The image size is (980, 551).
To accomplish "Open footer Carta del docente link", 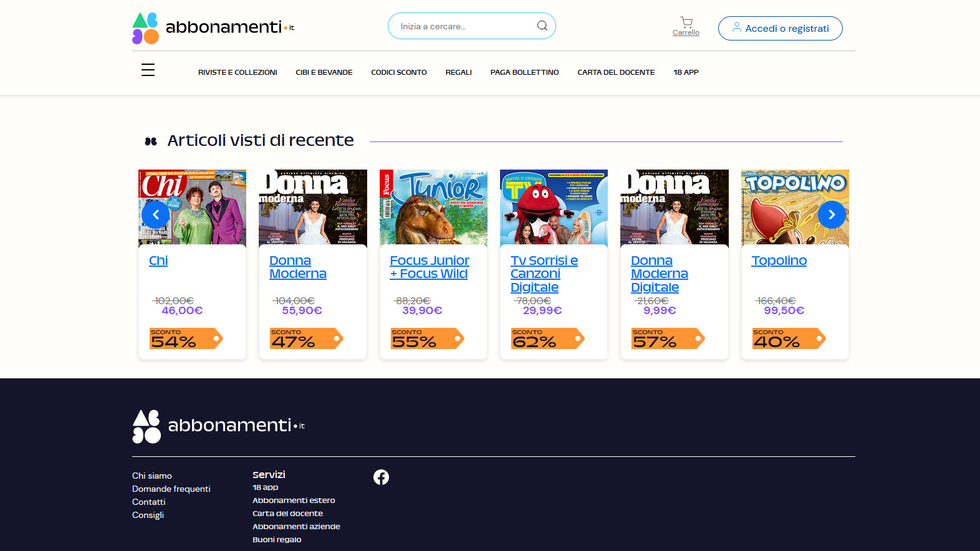I will (x=287, y=514).
